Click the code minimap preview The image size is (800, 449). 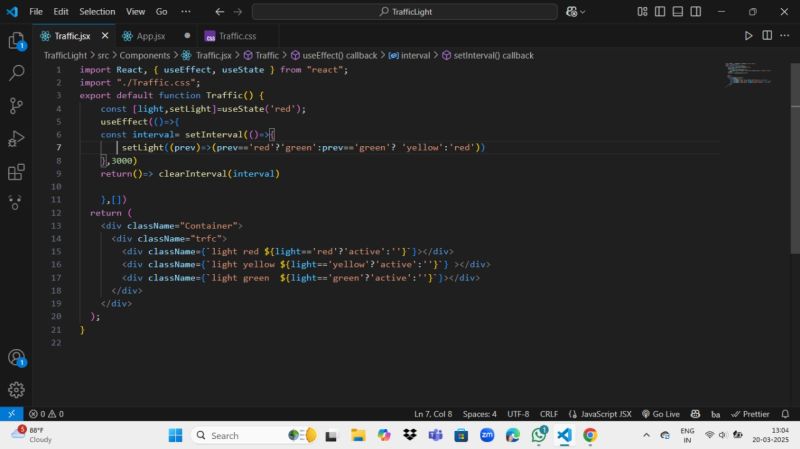coord(748,74)
